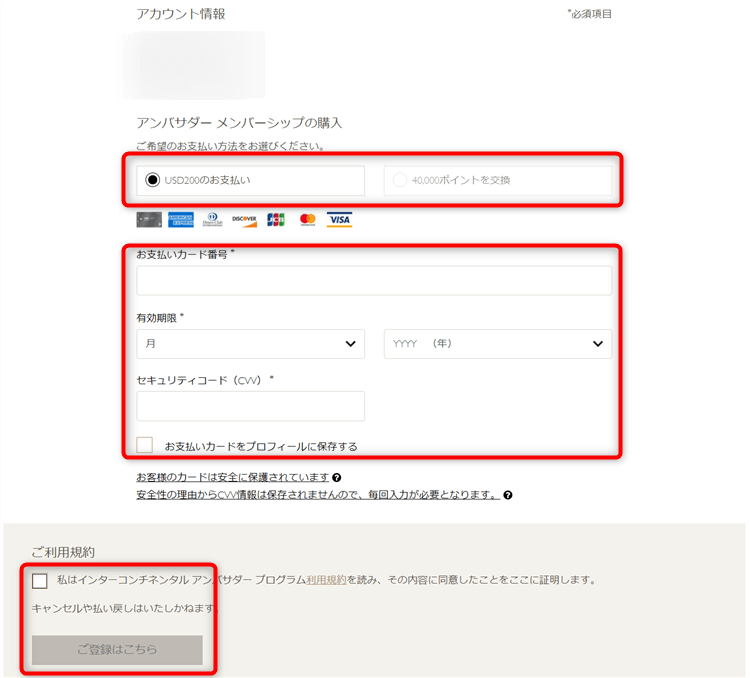Click into the security code (CVV) field
Viewport: 750px width, 678px height.
(250, 406)
